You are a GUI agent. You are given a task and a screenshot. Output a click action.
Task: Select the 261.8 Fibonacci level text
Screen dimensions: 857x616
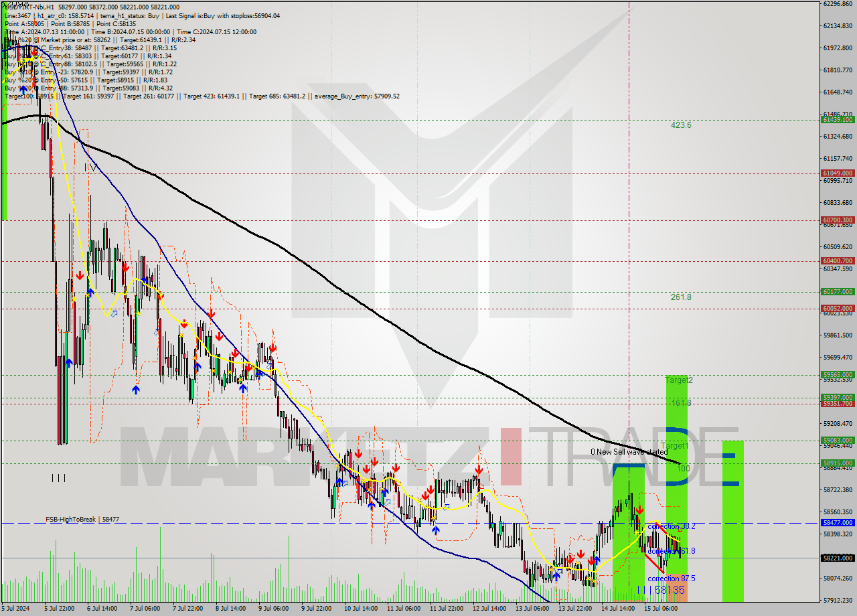pos(681,297)
